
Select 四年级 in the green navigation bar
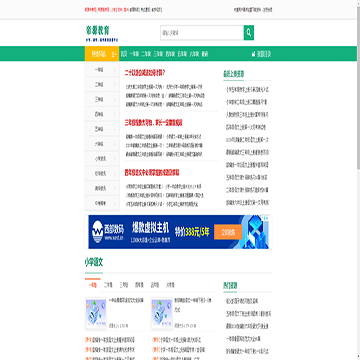pos(170,54)
